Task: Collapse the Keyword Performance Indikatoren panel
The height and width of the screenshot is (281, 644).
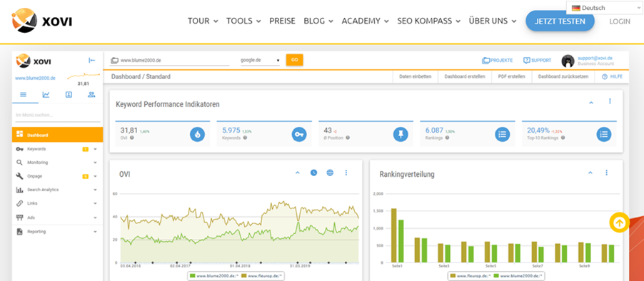Action: point(591,103)
